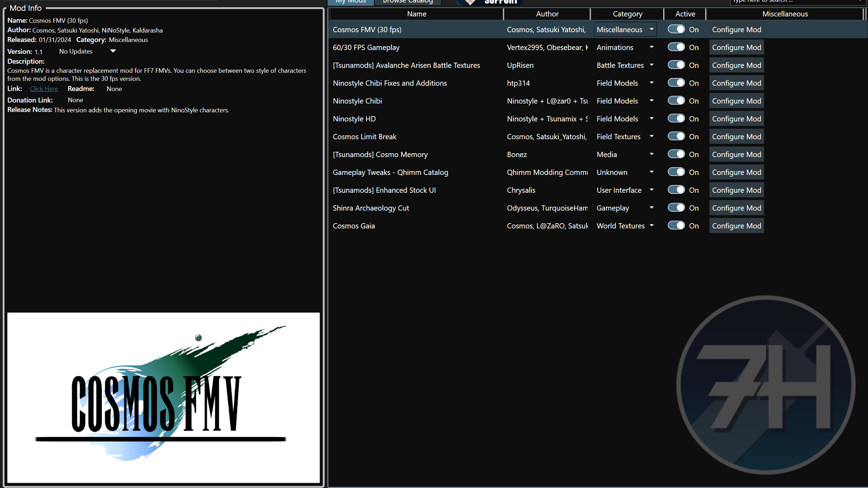
Task: Toggle the Ninostyle Chibi row's active switch
Action: (x=676, y=101)
